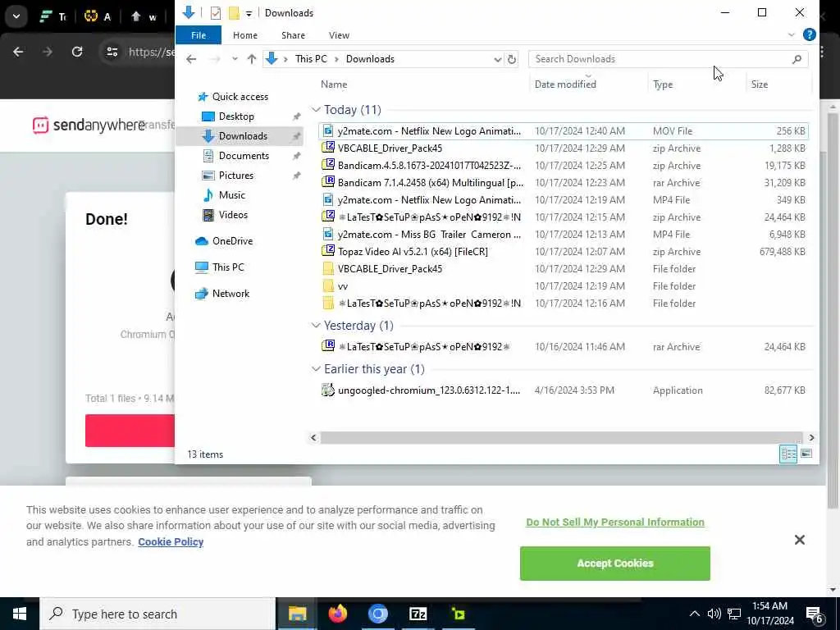
Task: Open 7-Zip from the taskbar
Action: click(418, 614)
